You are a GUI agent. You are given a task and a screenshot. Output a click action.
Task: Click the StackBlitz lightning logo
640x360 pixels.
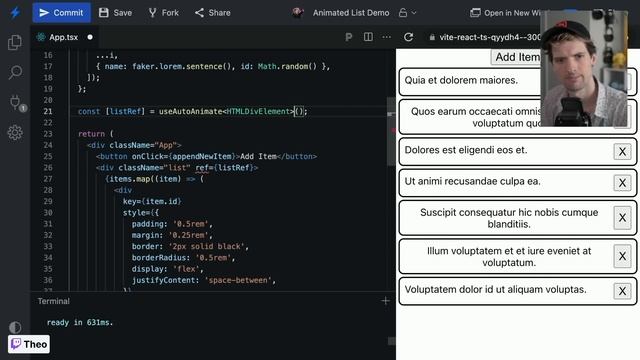(x=15, y=13)
